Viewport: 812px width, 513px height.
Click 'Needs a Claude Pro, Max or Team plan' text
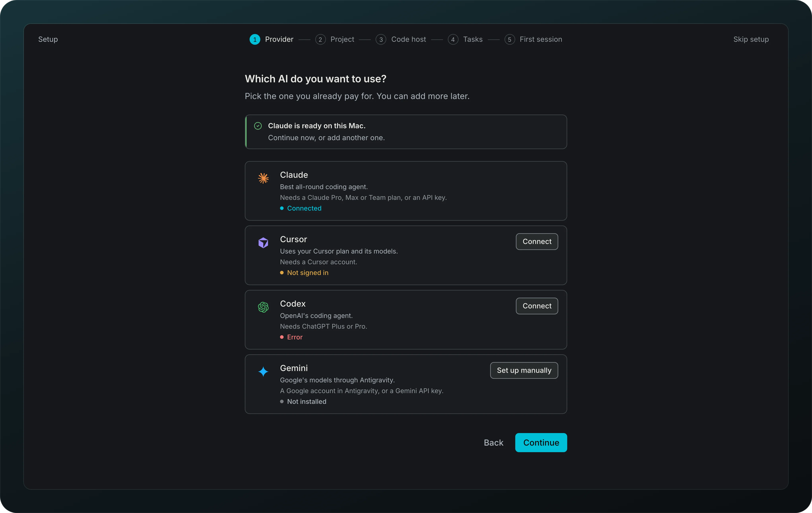click(x=363, y=197)
